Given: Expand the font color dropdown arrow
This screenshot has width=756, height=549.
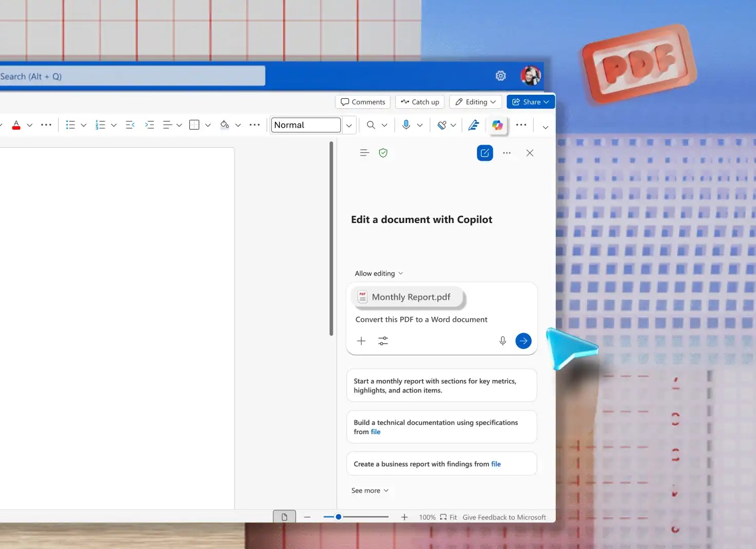Looking at the screenshot, I should coord(30,125).
